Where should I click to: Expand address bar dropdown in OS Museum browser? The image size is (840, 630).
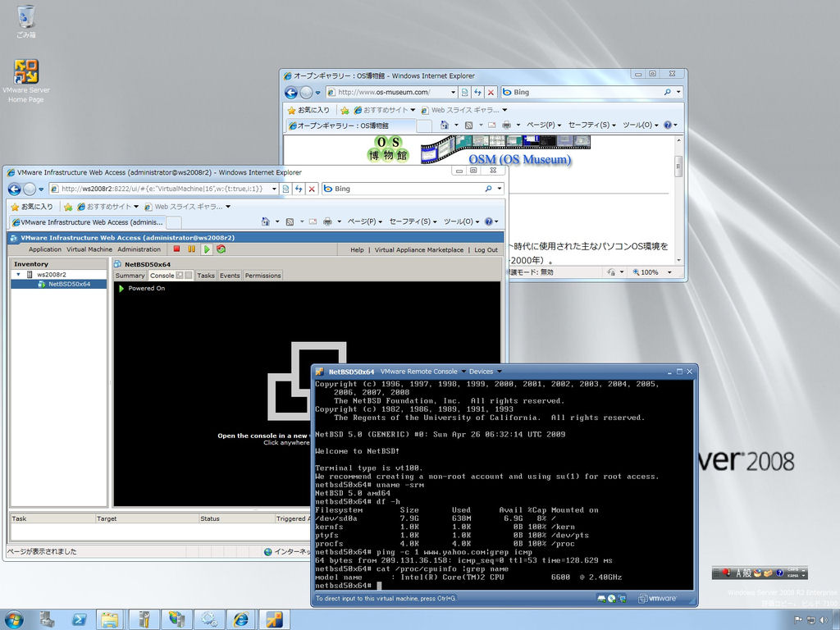point(453,92)
